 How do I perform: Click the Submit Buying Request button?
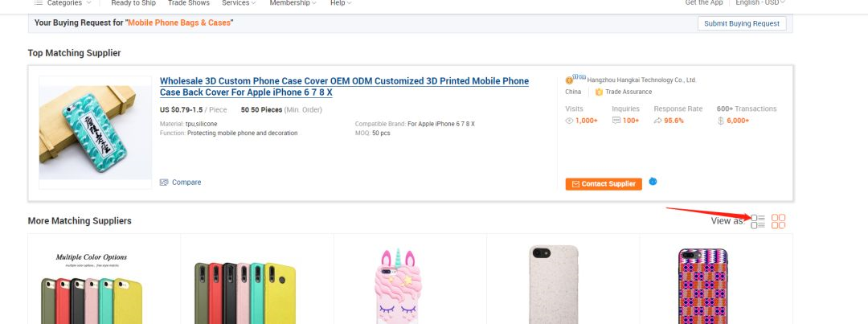741,23
